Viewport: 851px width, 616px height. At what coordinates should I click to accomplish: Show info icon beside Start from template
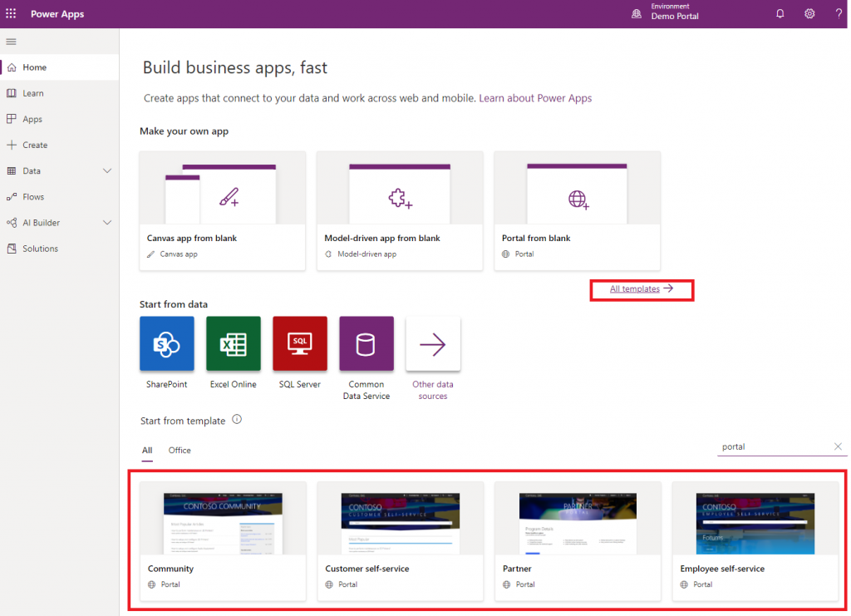[237, 420]
